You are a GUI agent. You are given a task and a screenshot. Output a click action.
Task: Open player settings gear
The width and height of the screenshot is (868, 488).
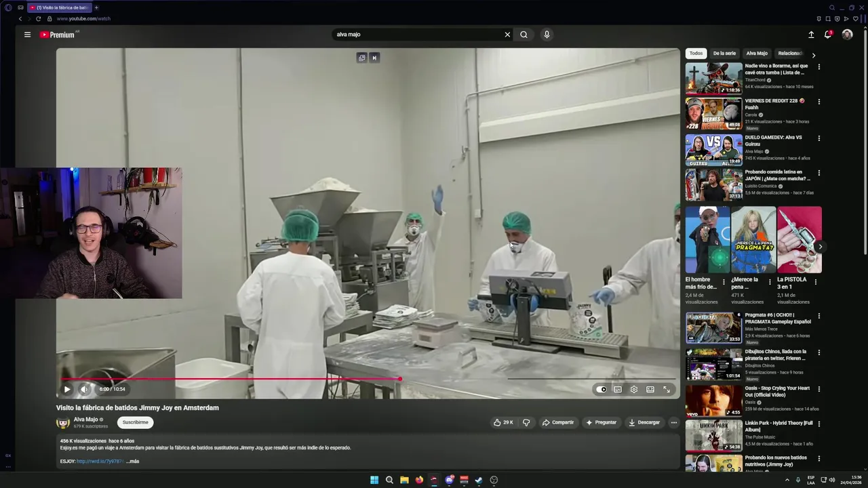pos(634,389)
